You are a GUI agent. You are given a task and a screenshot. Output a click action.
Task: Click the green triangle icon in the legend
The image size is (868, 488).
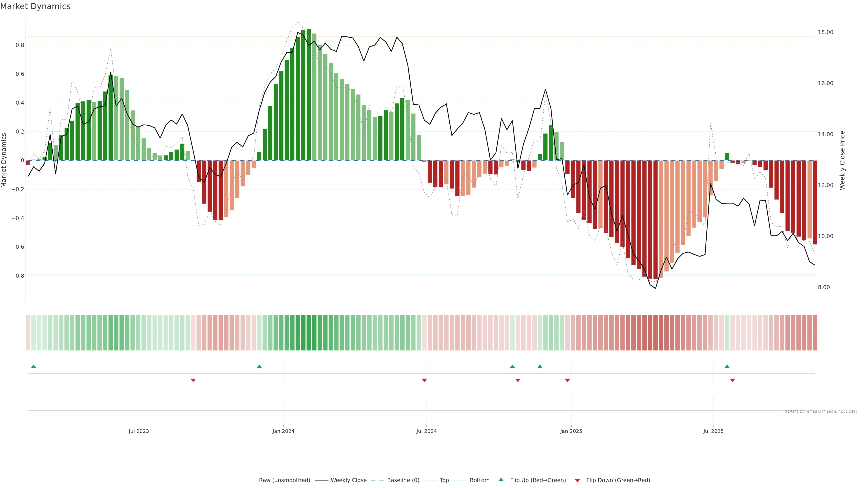(x=501, y=480)
